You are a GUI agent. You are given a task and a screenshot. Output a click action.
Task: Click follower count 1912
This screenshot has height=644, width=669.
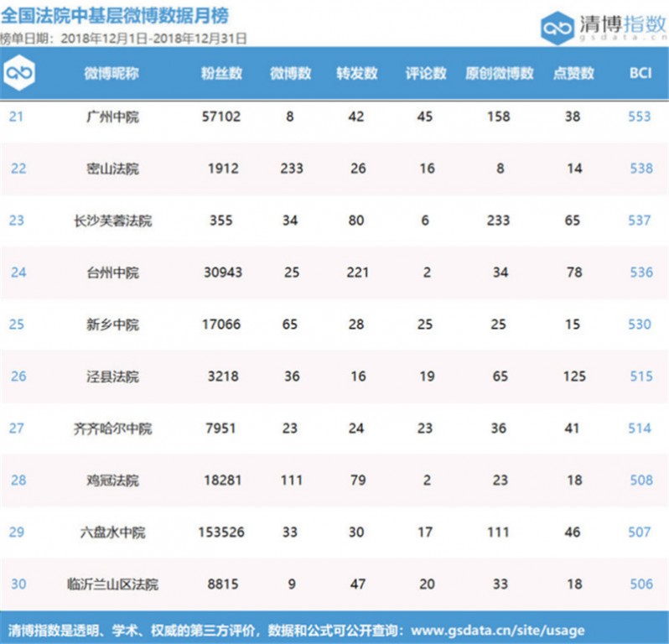click(x=223, y=169)
